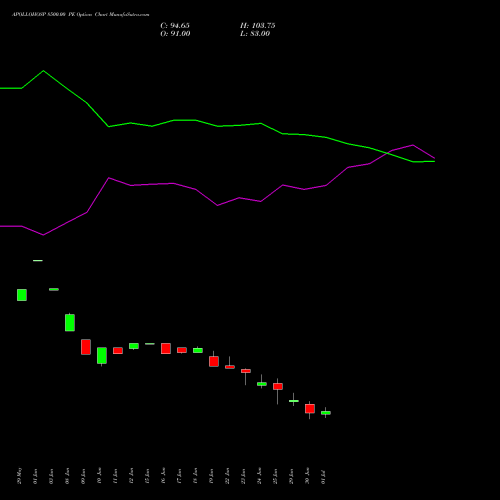The width and height of the screenshot is (500, 500).
Task: Click the green candlestick for 01 Jul
Action: (326, 413)
